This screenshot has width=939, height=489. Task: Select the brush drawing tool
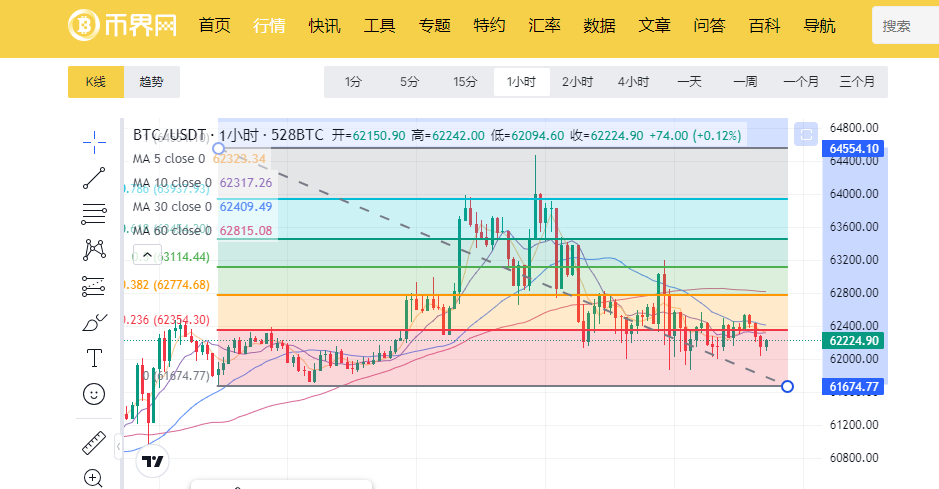(x=94, y=322)
